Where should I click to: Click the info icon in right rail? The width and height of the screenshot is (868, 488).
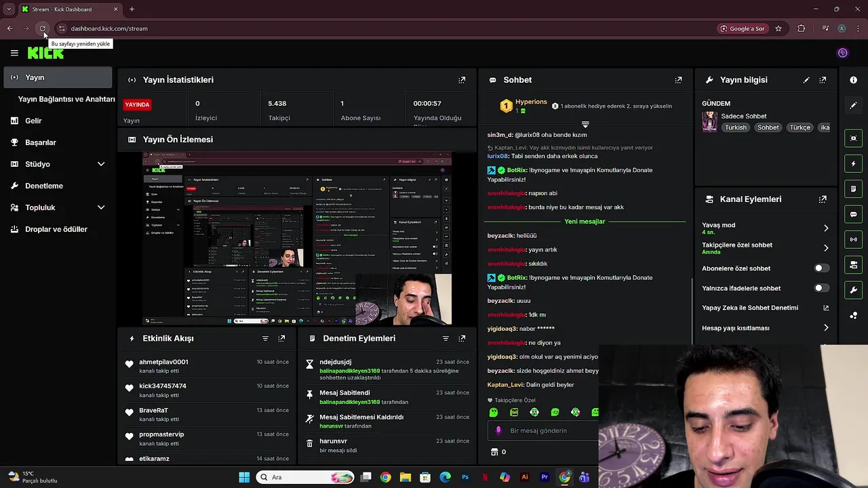pos(853,80)
